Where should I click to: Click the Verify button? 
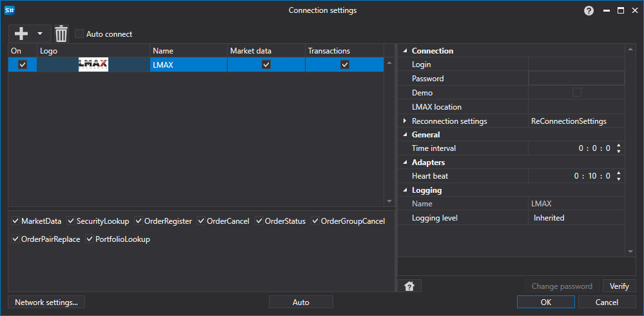(620, 286)
